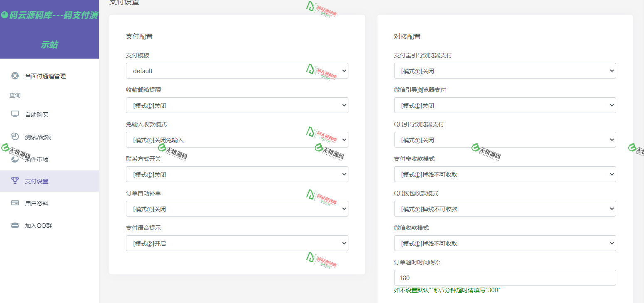Expand the 免输入收款模式 selector

click(237, 140)
